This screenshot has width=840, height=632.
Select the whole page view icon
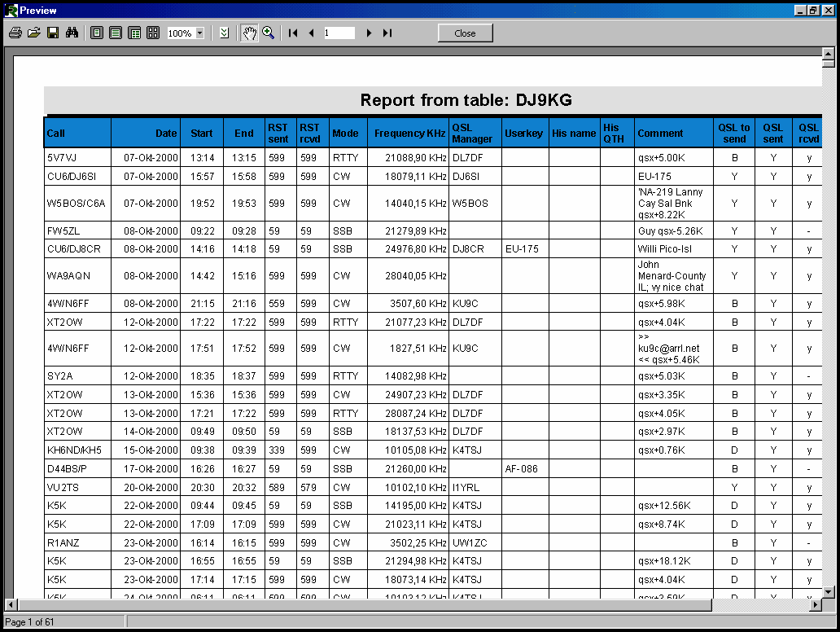pyautogui.click(x=97, y=33)
